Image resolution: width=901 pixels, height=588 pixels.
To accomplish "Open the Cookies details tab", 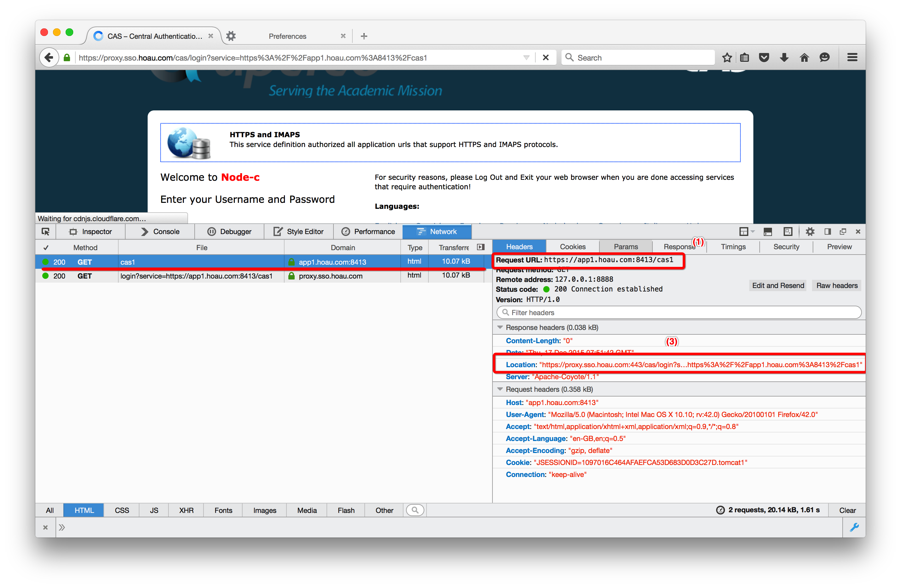I will click(572, 246).
